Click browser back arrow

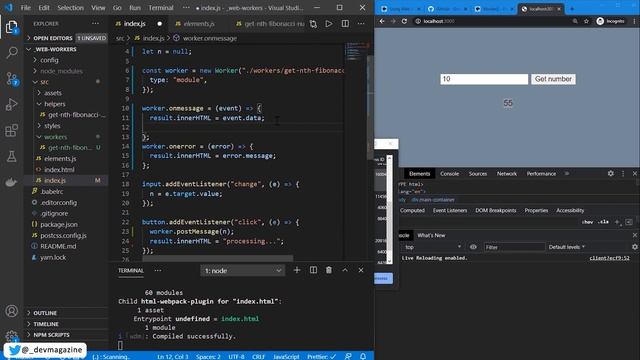pos(382,21)
